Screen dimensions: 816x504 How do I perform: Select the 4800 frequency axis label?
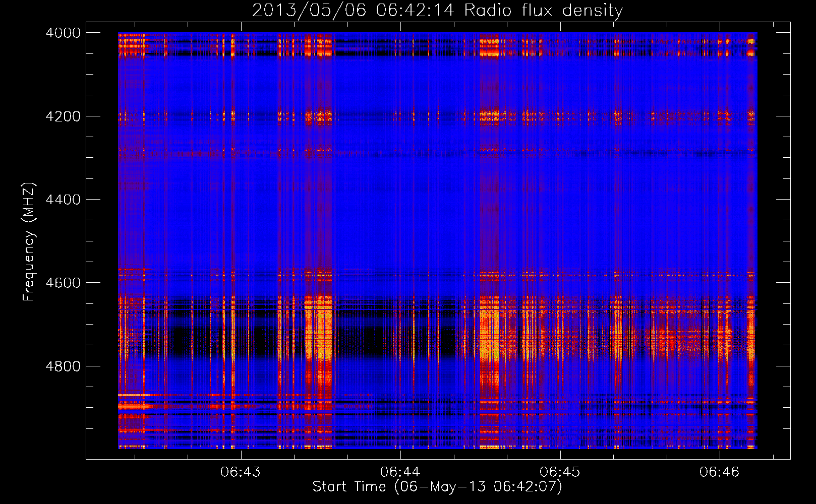[63, 366]
